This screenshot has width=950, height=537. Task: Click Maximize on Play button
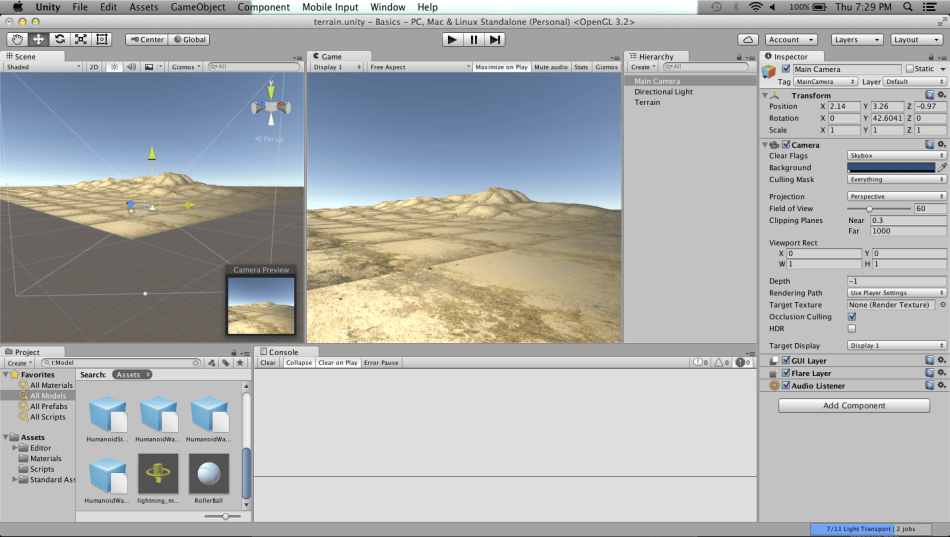501,67
